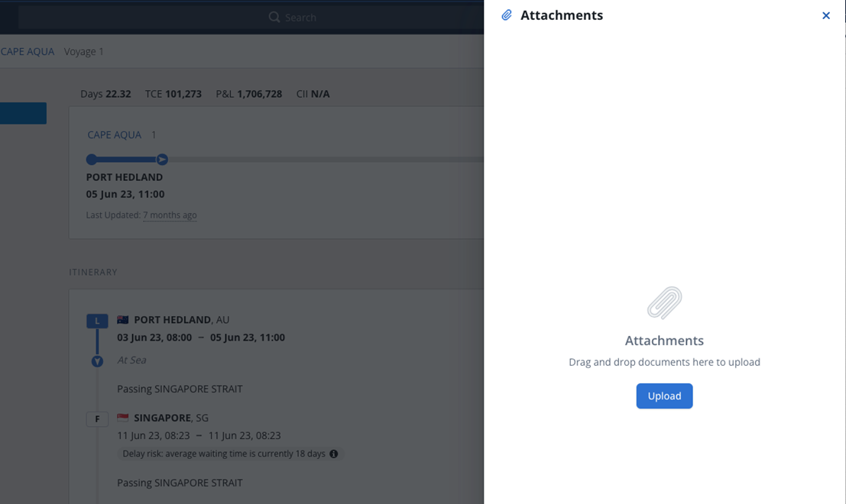The width and height of the screenshot is (846, 504).
Task: Click the large paperclip graphic in upload area
Action: pos(664,304)
